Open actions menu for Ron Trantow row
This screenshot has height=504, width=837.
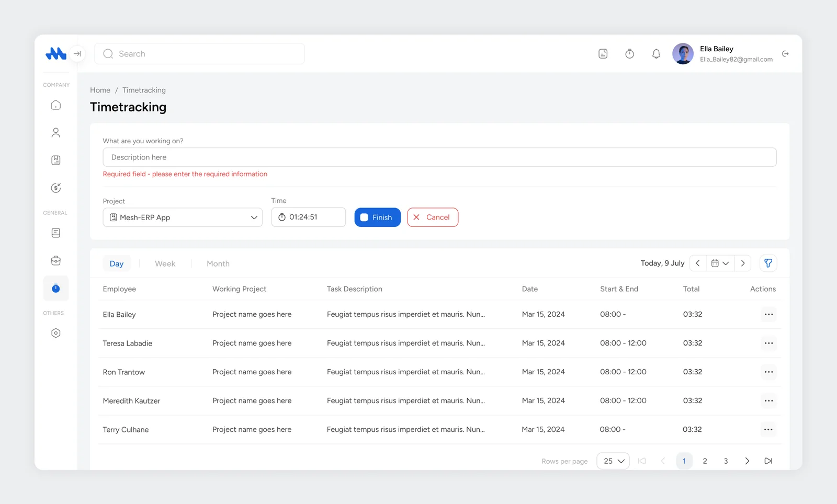click(768, 372)
